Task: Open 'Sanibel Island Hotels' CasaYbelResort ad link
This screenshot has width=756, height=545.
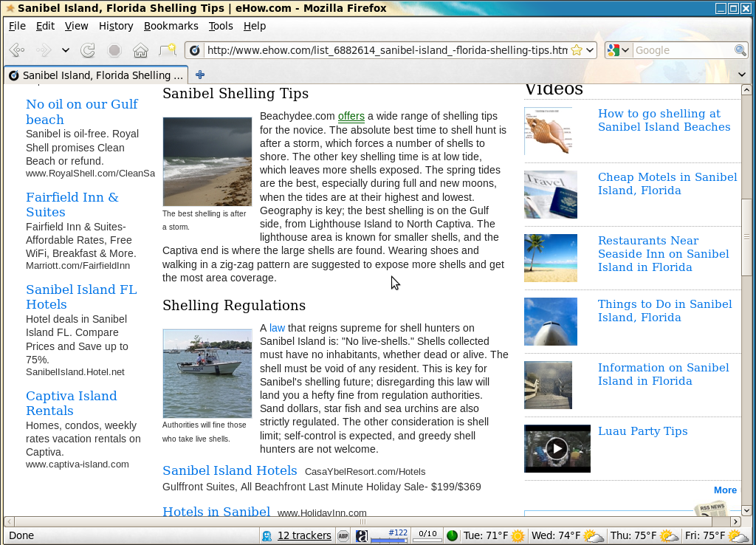Action: coord(230,470)
